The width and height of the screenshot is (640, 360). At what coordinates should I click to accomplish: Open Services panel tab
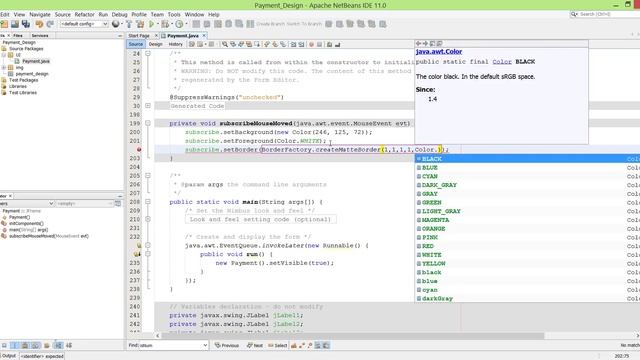(40, 36)
